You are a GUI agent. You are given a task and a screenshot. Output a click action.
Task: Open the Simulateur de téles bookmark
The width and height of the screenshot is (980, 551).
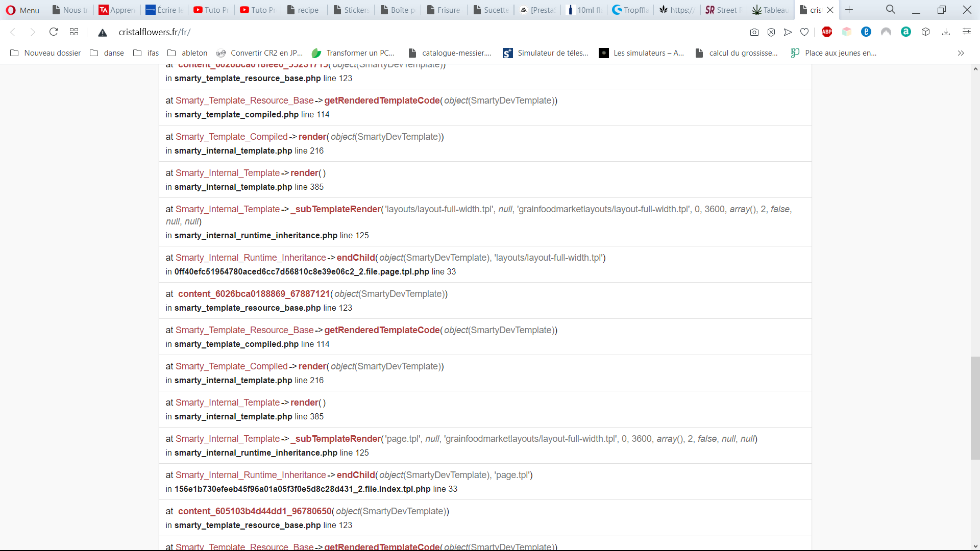pyautogui.click(x=546, y=53)
